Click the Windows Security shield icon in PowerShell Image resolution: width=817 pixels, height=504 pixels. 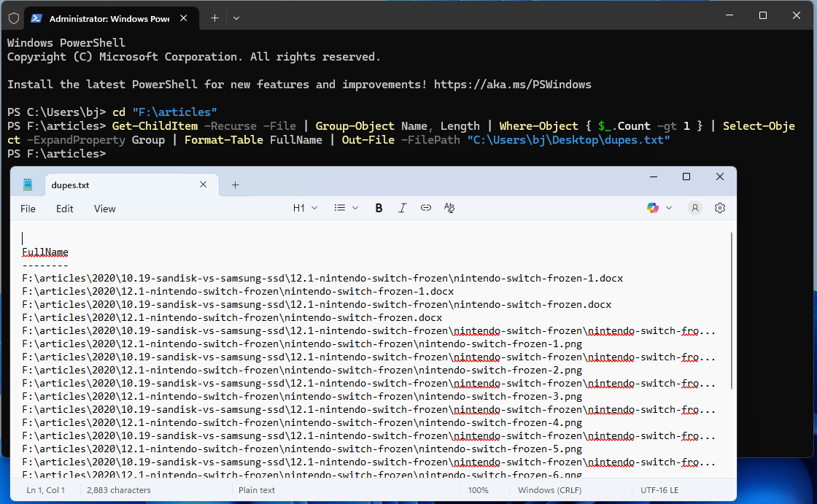point(14,18)
